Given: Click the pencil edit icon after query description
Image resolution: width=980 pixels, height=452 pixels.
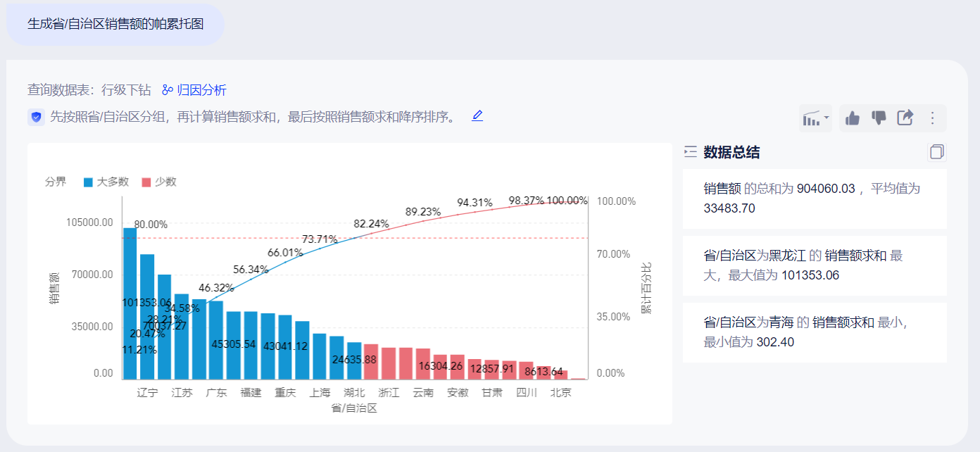Looking at the screenshot, I should point(477,115).
